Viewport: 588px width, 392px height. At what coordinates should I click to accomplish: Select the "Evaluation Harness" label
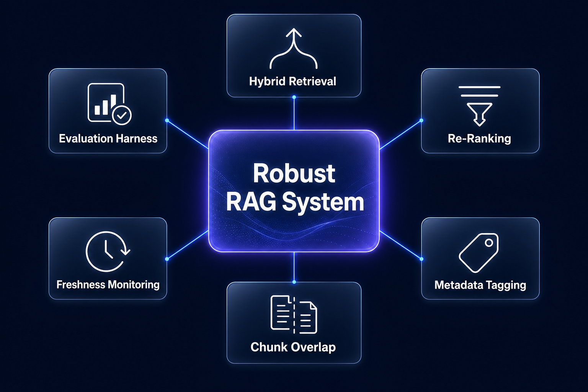[x=108, y=139]
